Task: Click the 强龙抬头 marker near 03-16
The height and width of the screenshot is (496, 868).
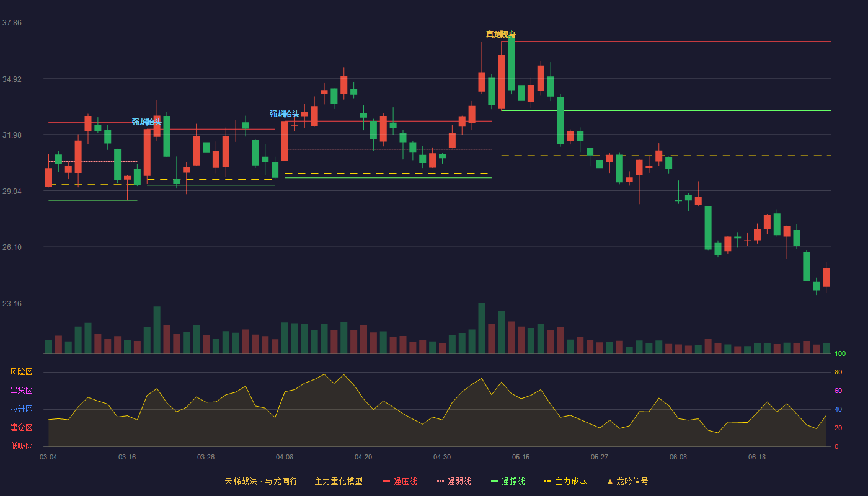Action: (147, 122)
